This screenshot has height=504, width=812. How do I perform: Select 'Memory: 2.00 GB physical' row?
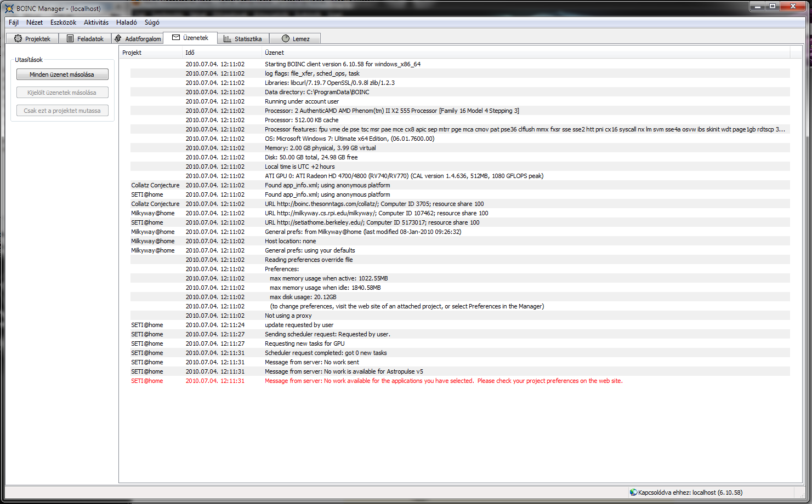[460, 148]
